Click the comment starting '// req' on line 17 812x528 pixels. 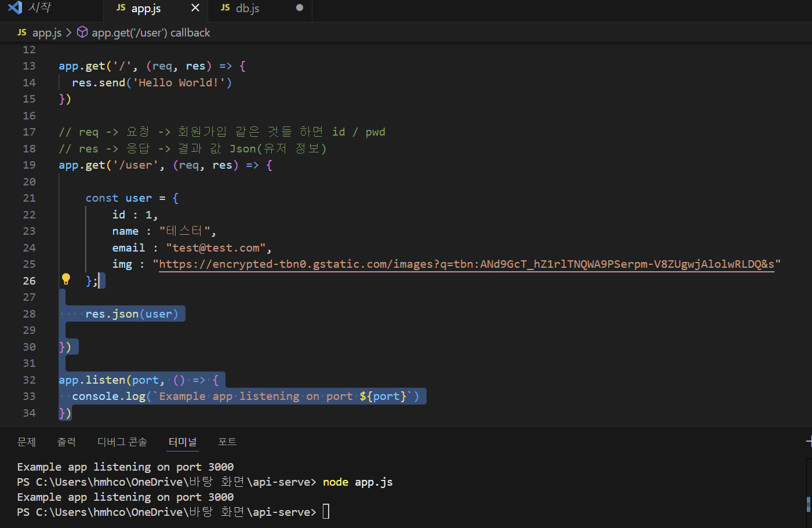click(222, 132)
